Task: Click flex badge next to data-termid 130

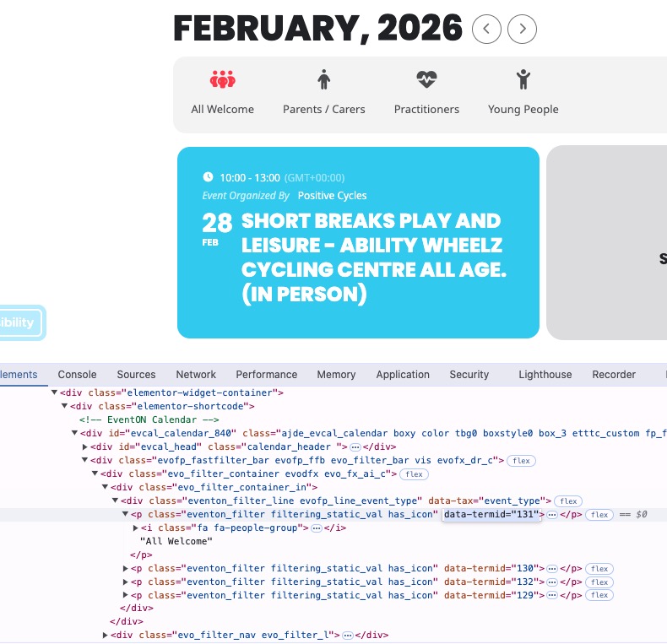Action: [x=599, y=568]
